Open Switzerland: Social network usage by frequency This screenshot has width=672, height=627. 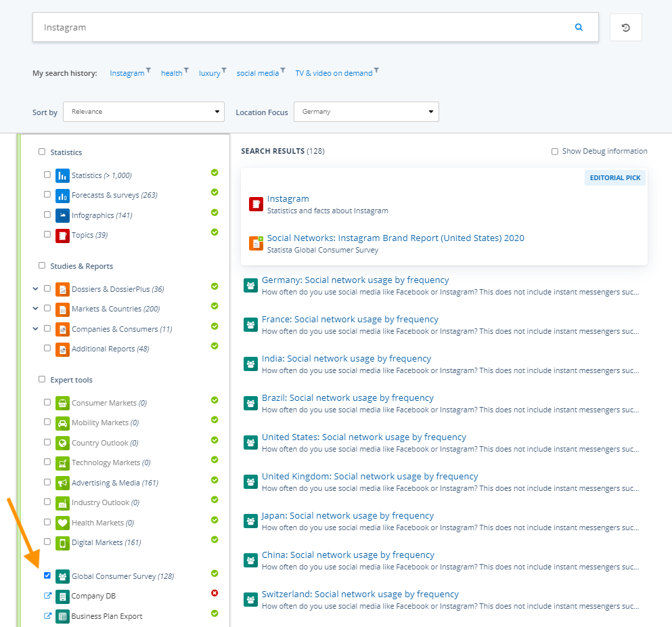[360, 594]
